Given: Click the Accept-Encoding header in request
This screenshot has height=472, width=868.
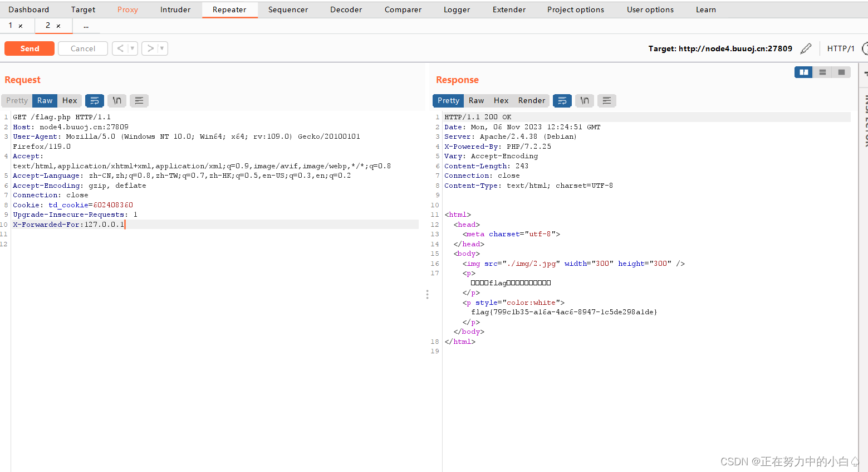Looking at the screenshot, I should (x=80, y=186).
